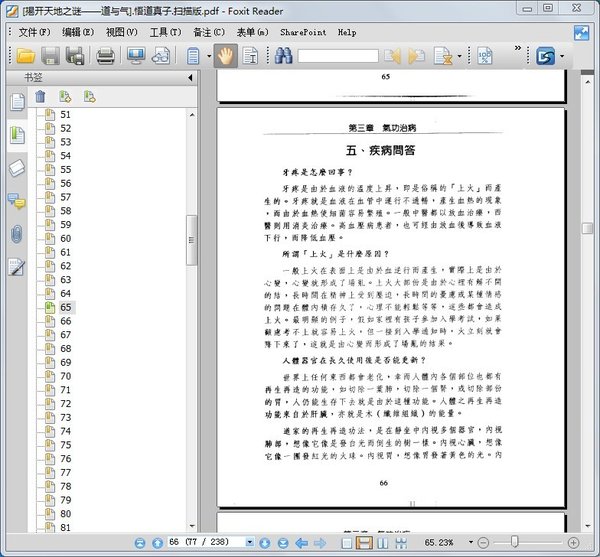The image size is (600, 557).
Task: Open the 备注(C) menu
Action: (209, 33)
